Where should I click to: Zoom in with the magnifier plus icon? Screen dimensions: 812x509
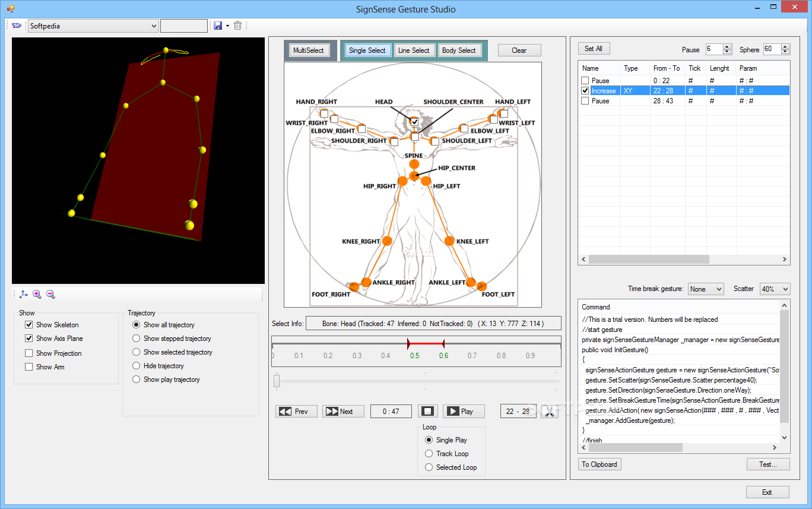[x=37, y=294]
